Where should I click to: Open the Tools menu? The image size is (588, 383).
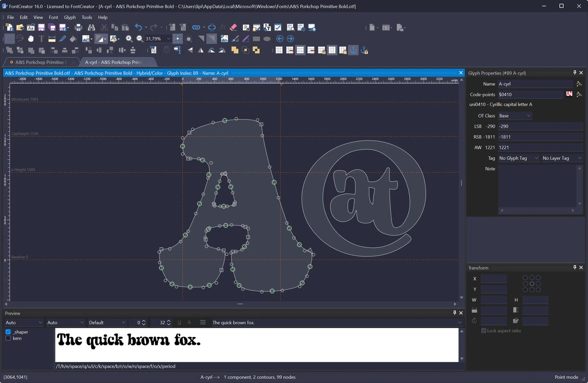87,17
